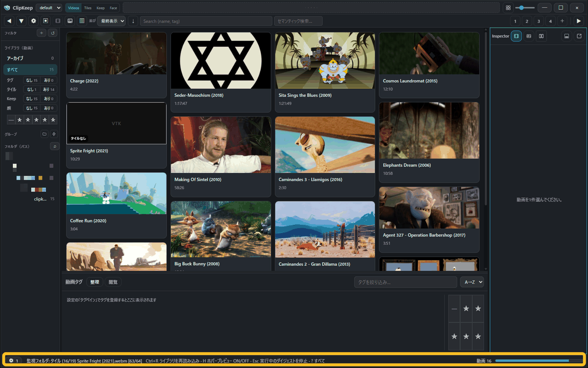Viewport: 588px width, 368px height.
Task: Open the 最終表示 sort dropdown
Action: 111,21
